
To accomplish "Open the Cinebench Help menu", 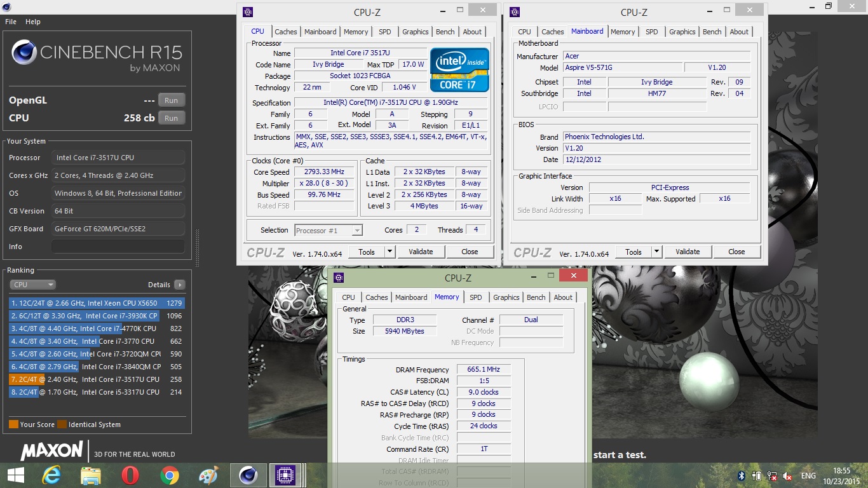I will 33,22.
